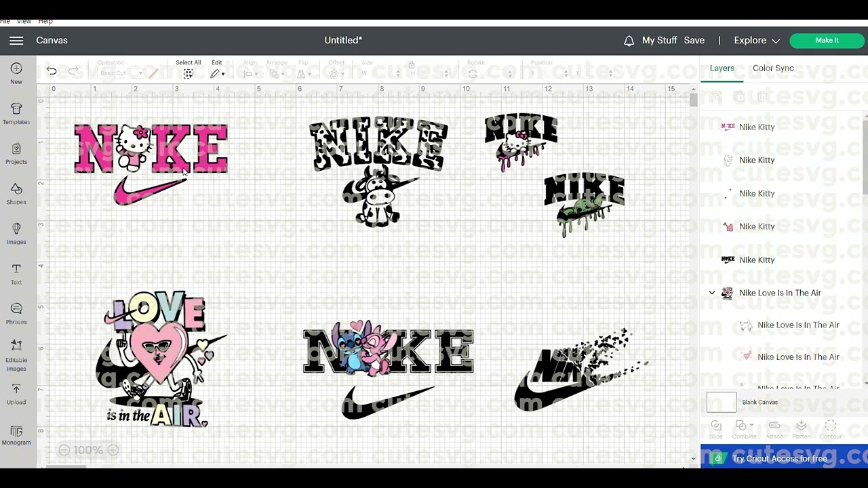This screenshot has width=868, height=488.
Task: Click the Redo arrow
Action: point(73,71)
